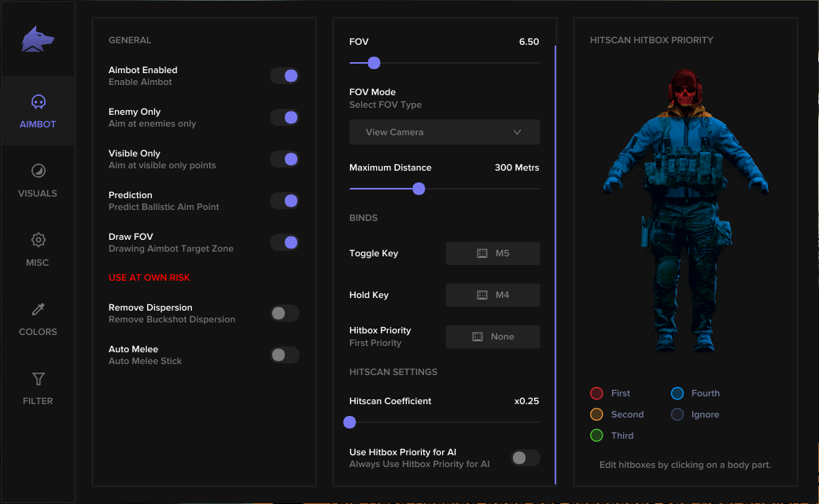Image resolution: width=819 pixels, height=504 pixels.
Task: Disable the Aimbot Enabled toggle
Action: 285,76
